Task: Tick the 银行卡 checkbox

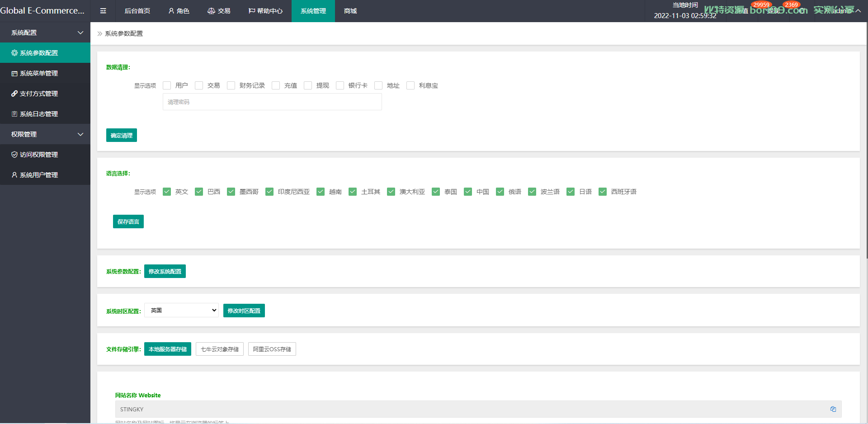Action: pyautogui.click(x=340, y=85)
